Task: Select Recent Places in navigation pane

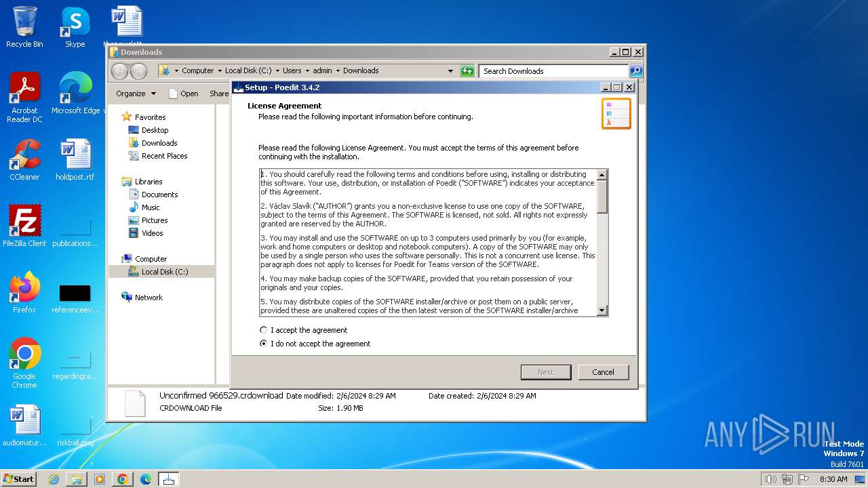Action: [x=158, y=156]
